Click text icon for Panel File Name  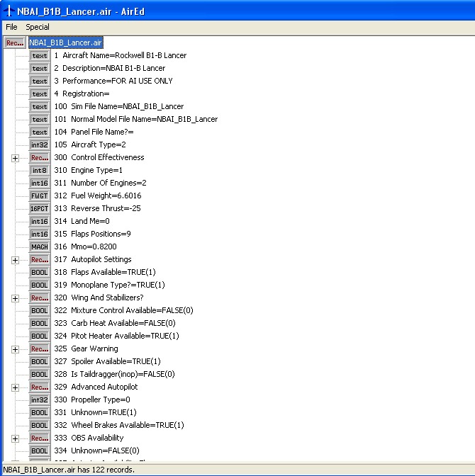(x=40, y=132)
